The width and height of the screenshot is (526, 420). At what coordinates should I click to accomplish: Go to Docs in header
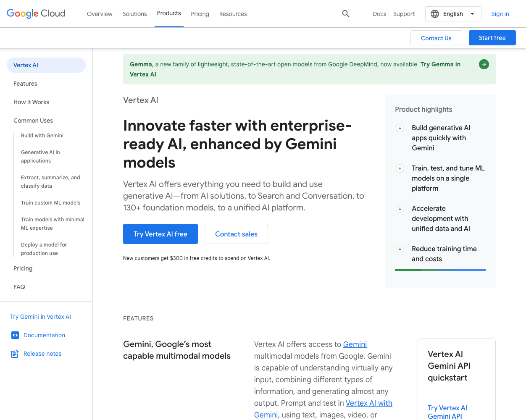coord(379,14)
